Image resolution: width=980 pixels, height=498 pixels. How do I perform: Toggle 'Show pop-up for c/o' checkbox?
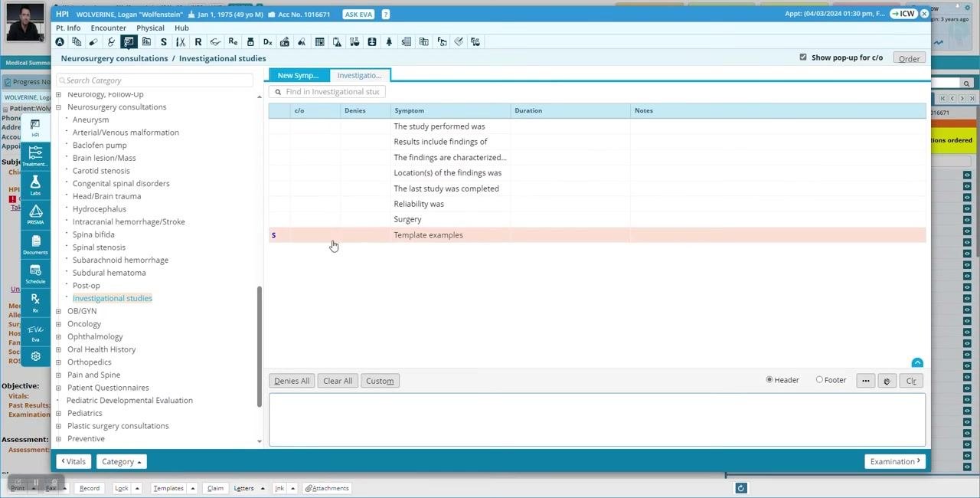(803, 57)
